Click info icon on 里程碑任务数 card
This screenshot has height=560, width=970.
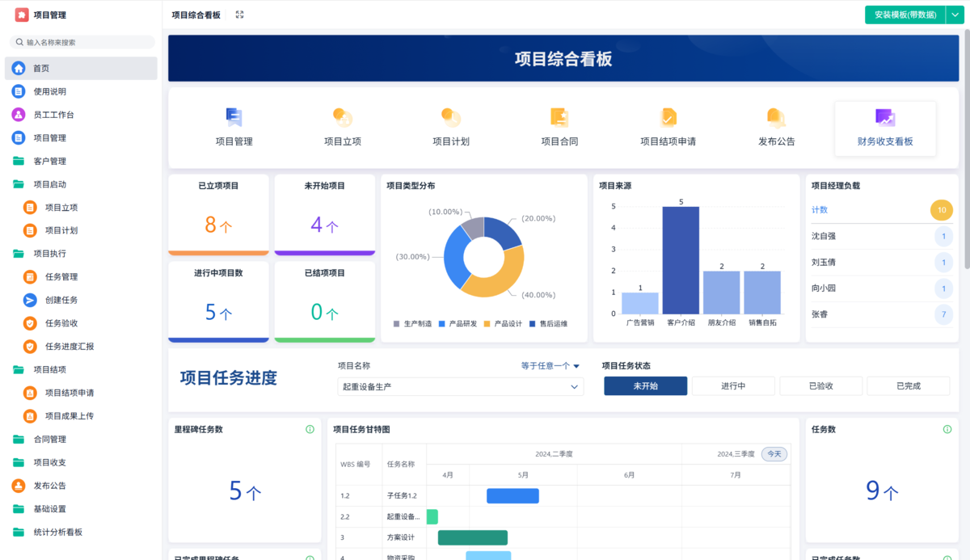click(x=310, y=429)
